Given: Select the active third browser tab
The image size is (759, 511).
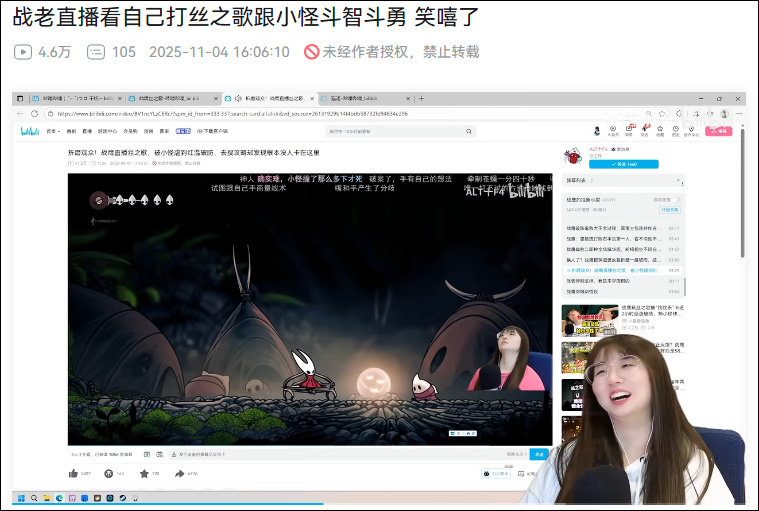Looking at the screenshot, I should coord(270,98).
